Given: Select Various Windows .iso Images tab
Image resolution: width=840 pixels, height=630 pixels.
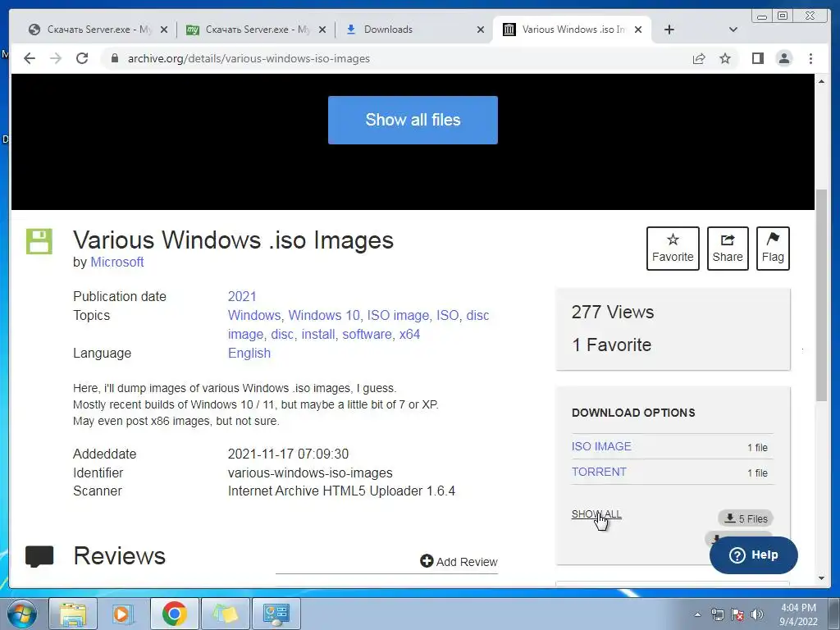Looking at the screenshot, I should [x=573, y=30].
